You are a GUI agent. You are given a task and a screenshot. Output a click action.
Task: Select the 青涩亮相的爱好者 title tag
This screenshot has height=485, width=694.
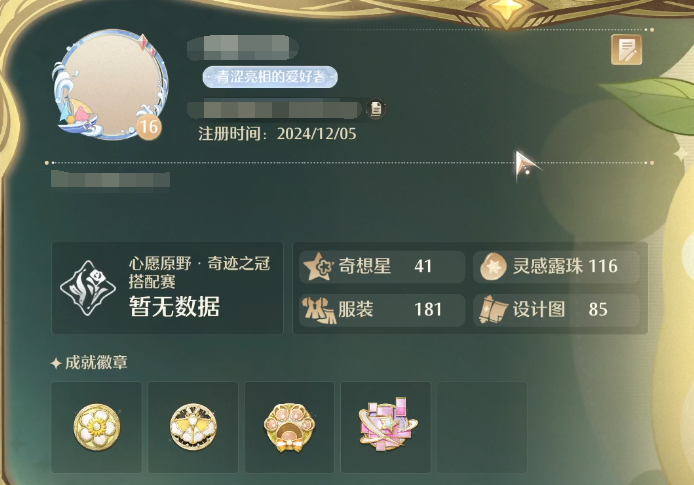pyautogui.click(x=270, y=77)
